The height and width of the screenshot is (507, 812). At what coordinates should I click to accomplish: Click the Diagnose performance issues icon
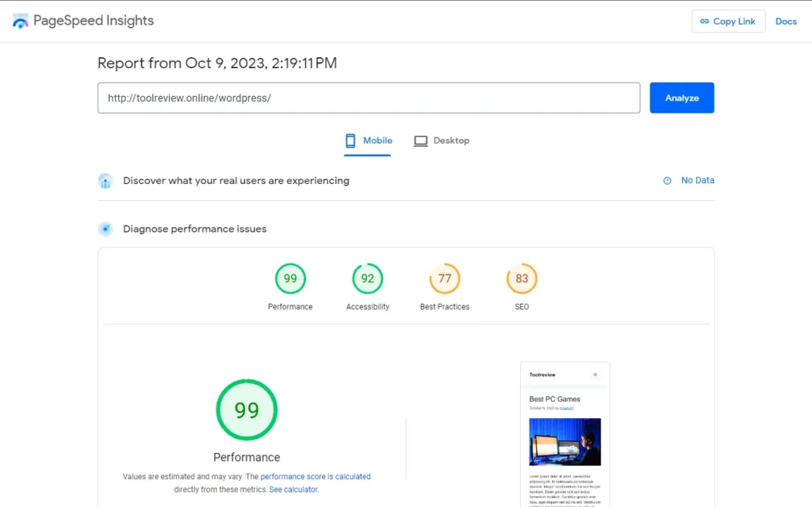105,229
